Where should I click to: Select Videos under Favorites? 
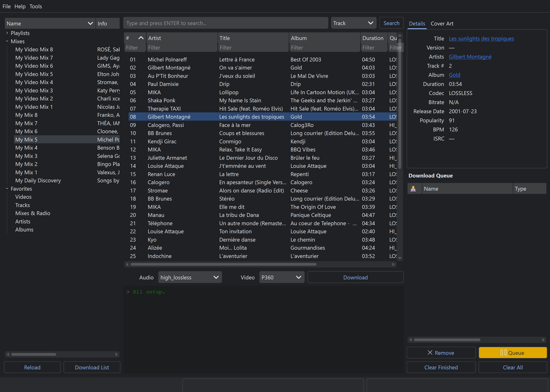point(23,197)
